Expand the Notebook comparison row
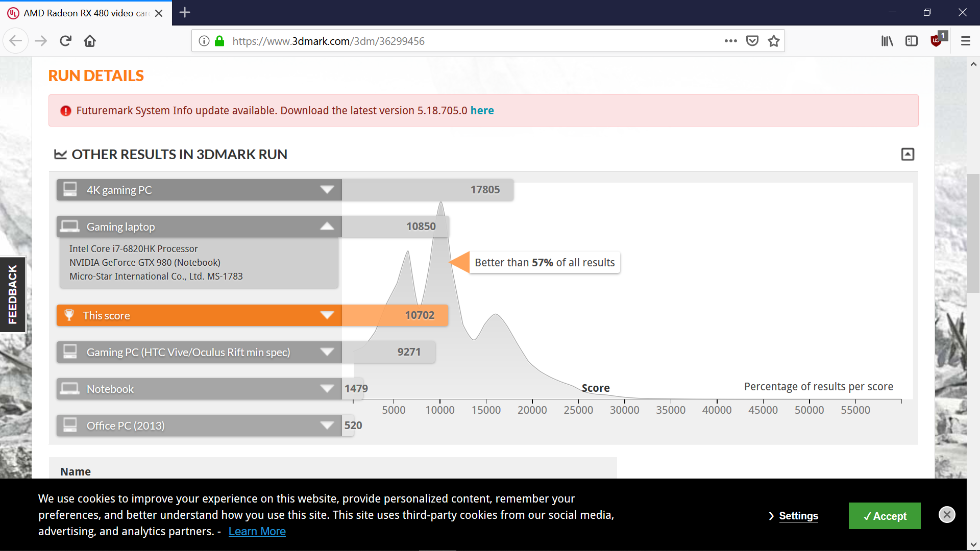Viewport: 980px width, 551px height. coord(327,389)
